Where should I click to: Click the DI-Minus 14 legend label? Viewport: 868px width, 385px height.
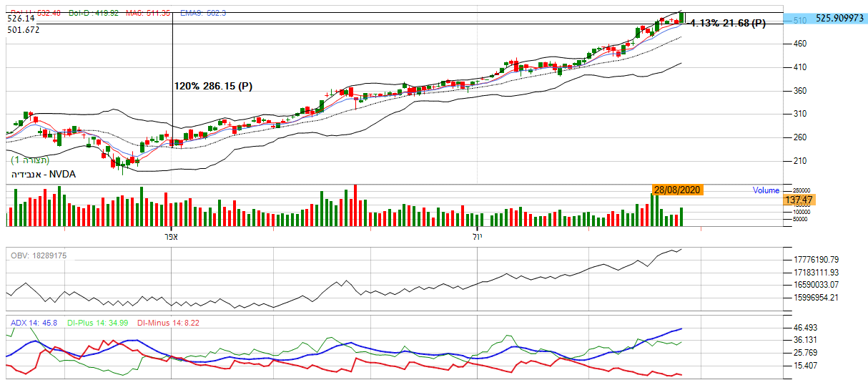(x=168, y=323)
